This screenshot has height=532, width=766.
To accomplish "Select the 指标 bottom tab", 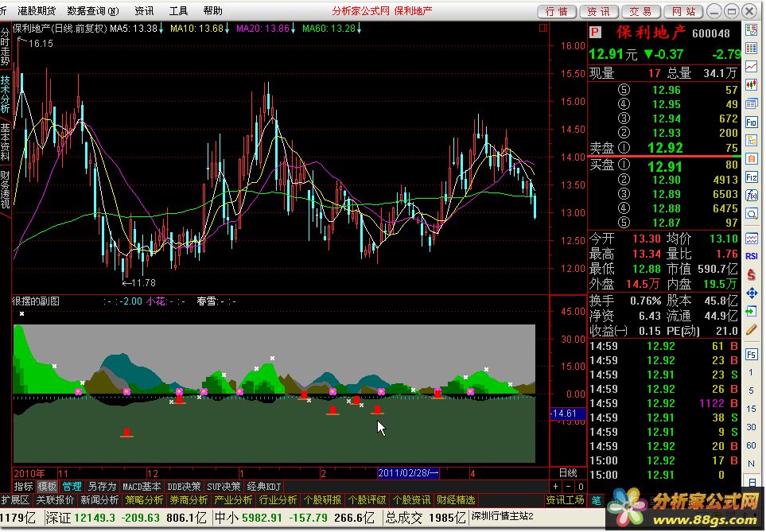I will (x=23, y=487).
